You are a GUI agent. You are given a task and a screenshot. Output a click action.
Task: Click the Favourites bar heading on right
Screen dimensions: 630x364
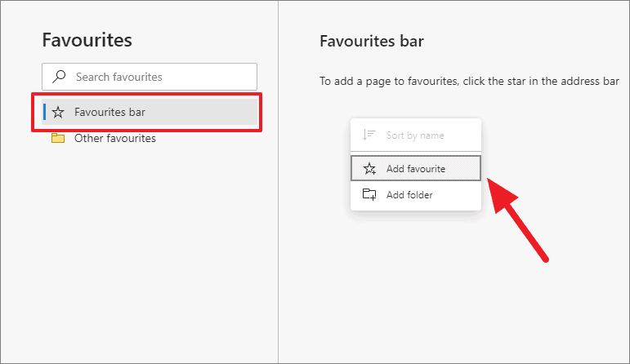(372, 41)
